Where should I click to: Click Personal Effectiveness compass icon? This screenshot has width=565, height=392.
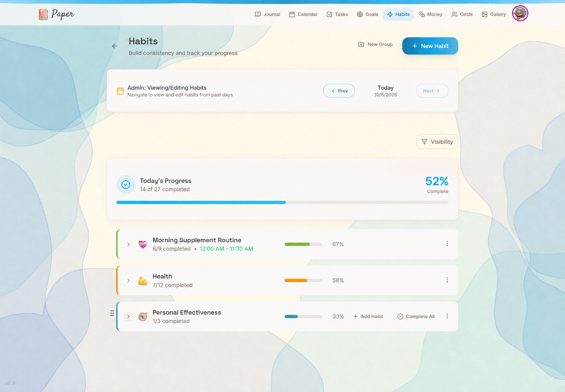[143, 317]
